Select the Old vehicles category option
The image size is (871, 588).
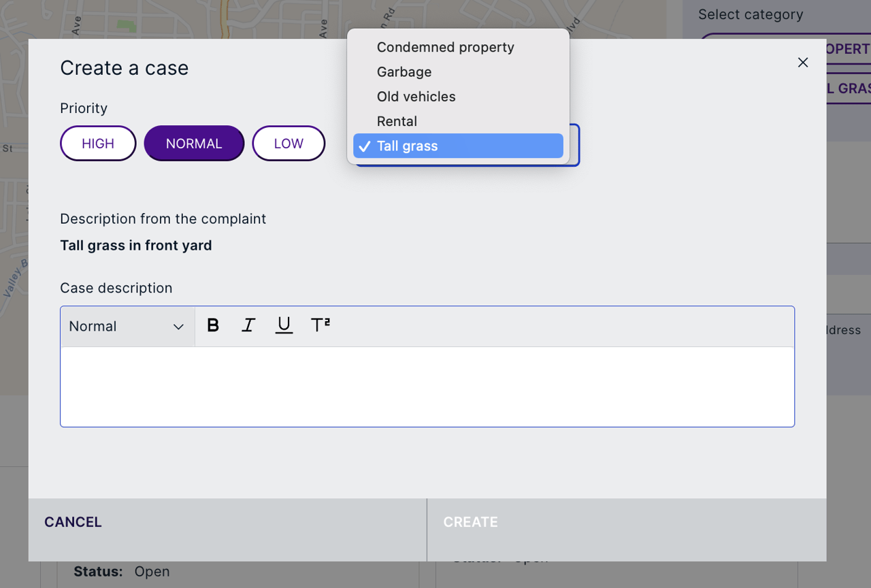[x=416, y=96]
